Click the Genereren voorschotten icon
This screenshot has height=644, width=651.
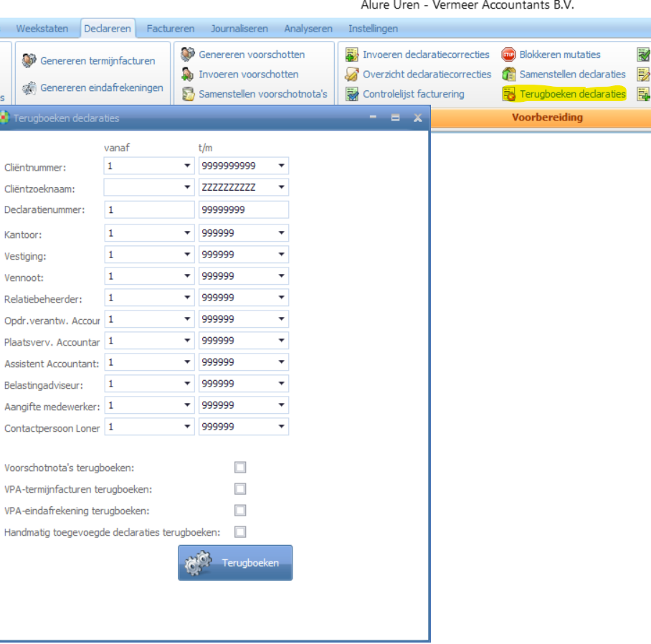(x=188, y=55)
